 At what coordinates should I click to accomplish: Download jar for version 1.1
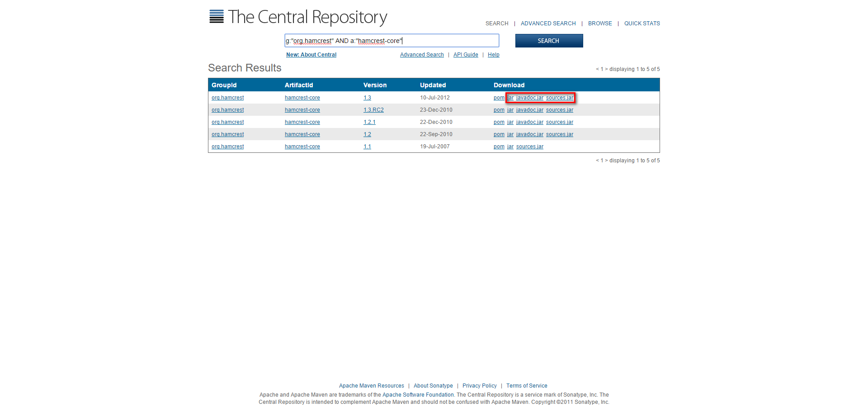510,147
